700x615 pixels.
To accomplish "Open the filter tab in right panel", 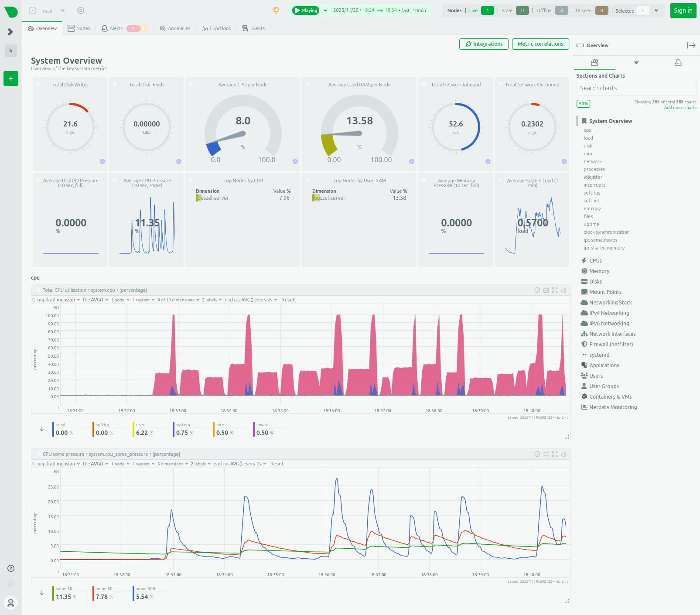I will [x=636, y=63].
